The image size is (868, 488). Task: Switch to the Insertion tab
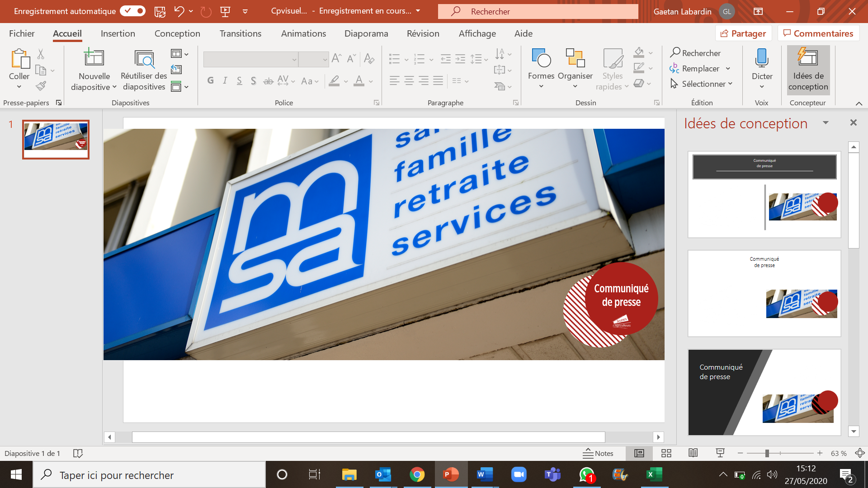pos(118,33)
